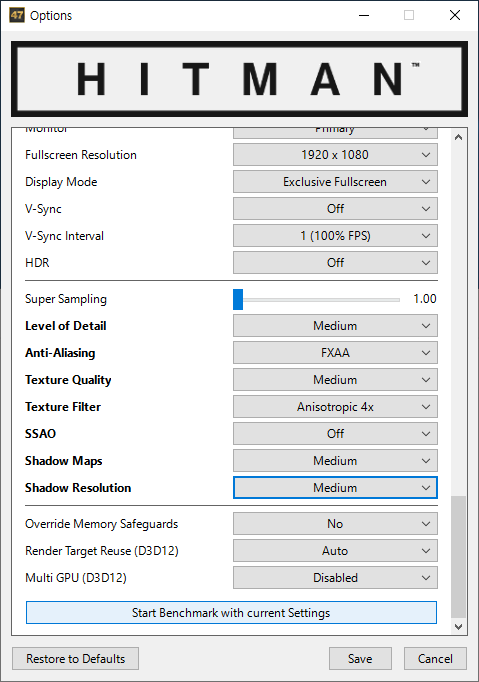Image resolution: width=479 pixels, height=682 pixels.
Task: Open the SSAO dropdown
Action: point(335,434)
